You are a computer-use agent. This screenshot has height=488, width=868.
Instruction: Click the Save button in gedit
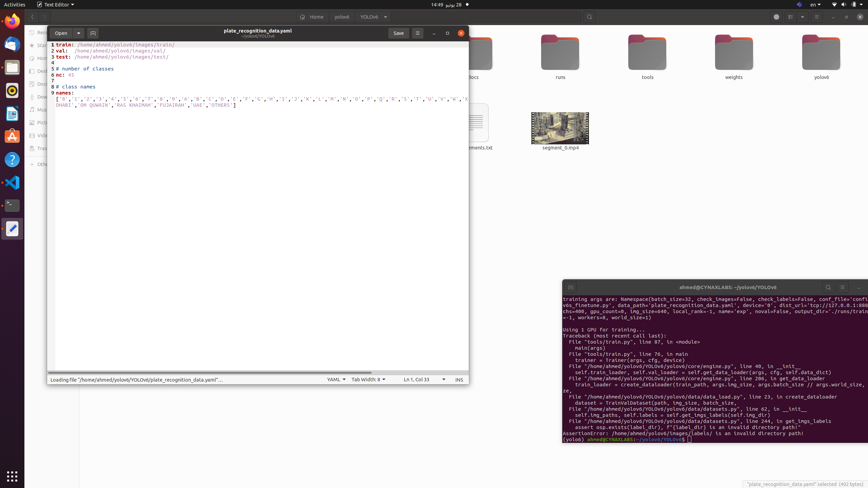click(x=398, y=33)
